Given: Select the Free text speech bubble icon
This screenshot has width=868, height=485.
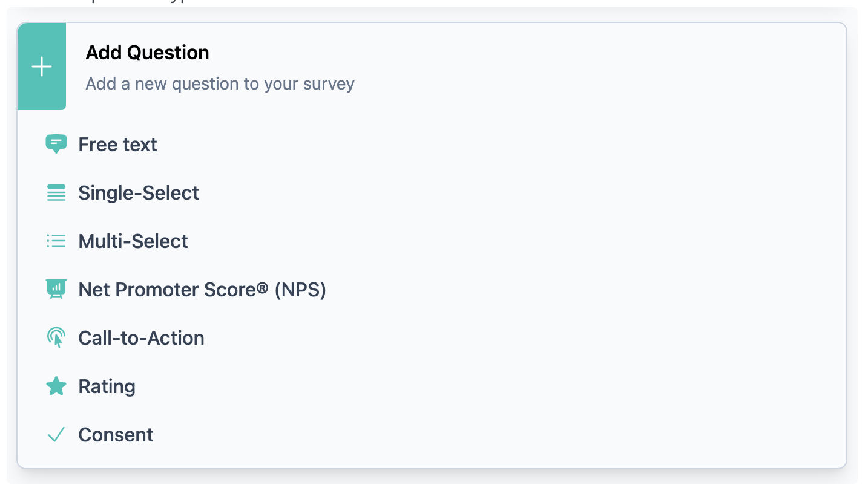Looking at the screenshot, I should tap(56, 144).
